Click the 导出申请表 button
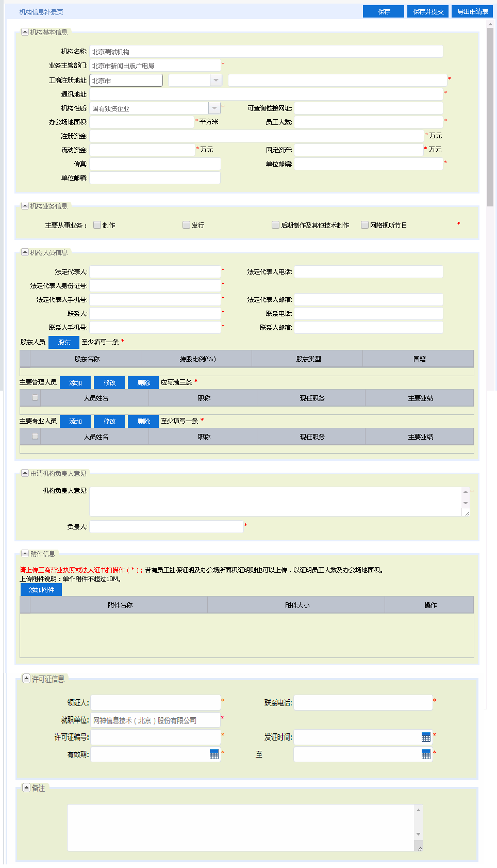The image size is (497, 868). pyautogui.click(x=473, y=11)
